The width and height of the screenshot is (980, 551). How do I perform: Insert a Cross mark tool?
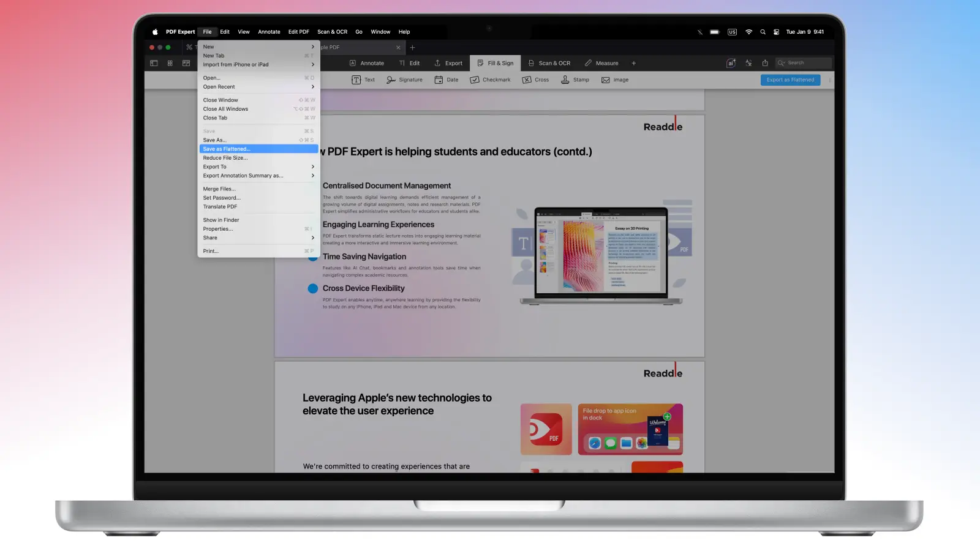click(535, 80)
